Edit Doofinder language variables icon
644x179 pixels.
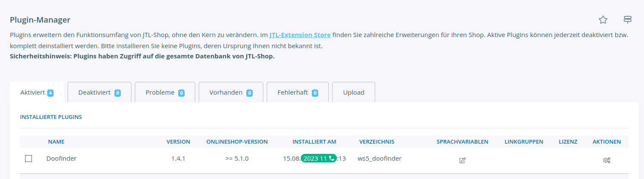[x=462, y=160]
